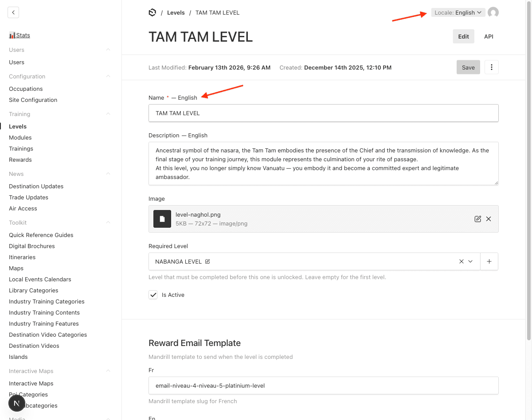Click the Save button

[x=468, y=67]
